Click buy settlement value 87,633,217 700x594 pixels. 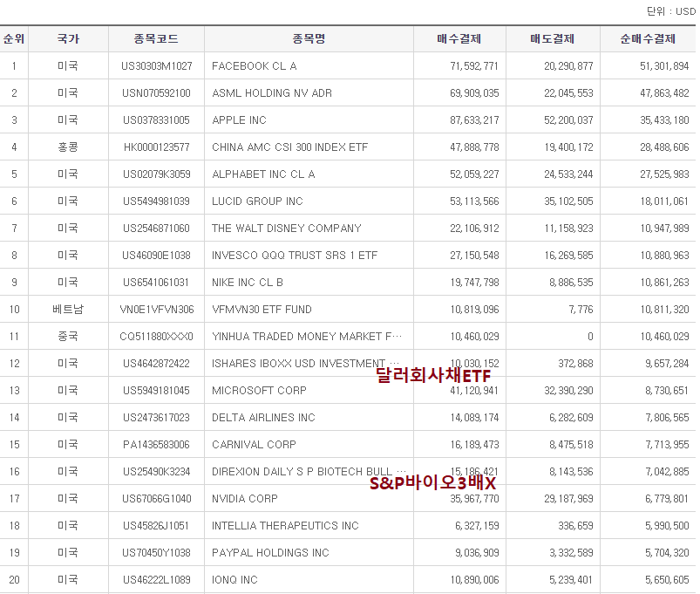(474, 120)
